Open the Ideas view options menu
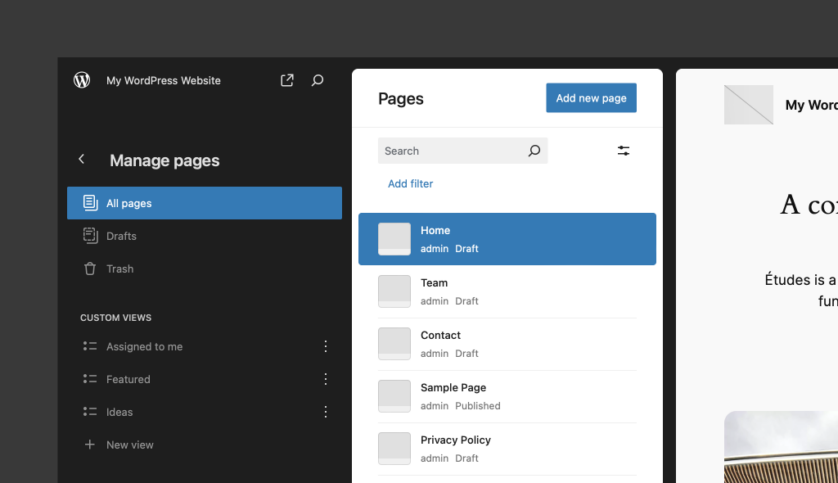838x483 pixels. point(325,411)
